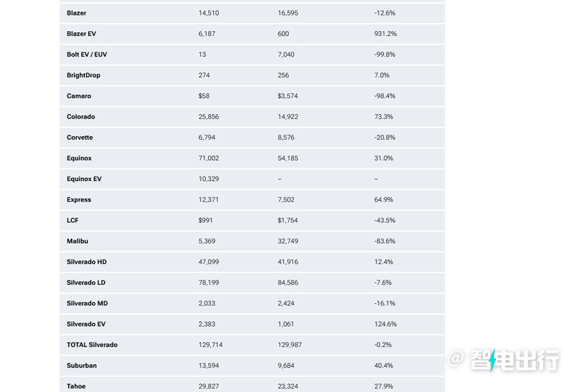Select the Tahoe row label

click(x=76, y=386)
